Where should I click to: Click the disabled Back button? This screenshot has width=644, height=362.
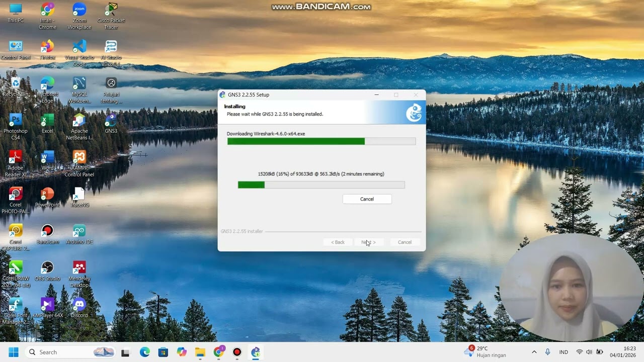click(338, 242)
